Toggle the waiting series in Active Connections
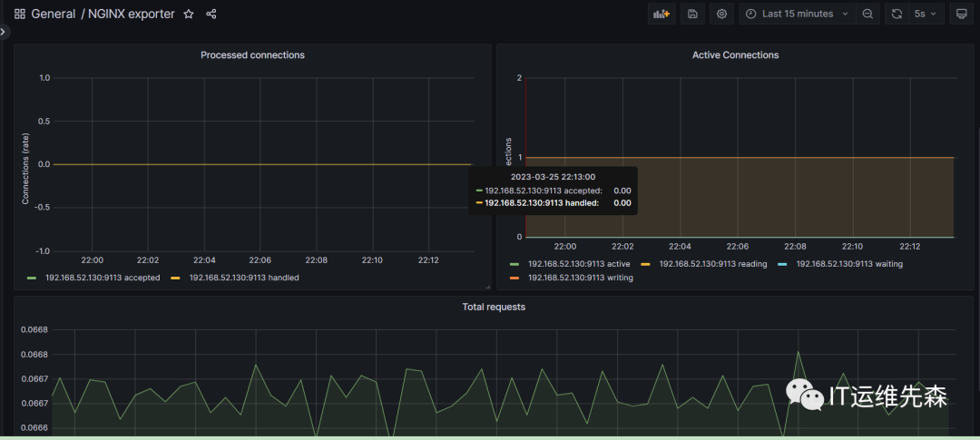 [x=848, y=264]
